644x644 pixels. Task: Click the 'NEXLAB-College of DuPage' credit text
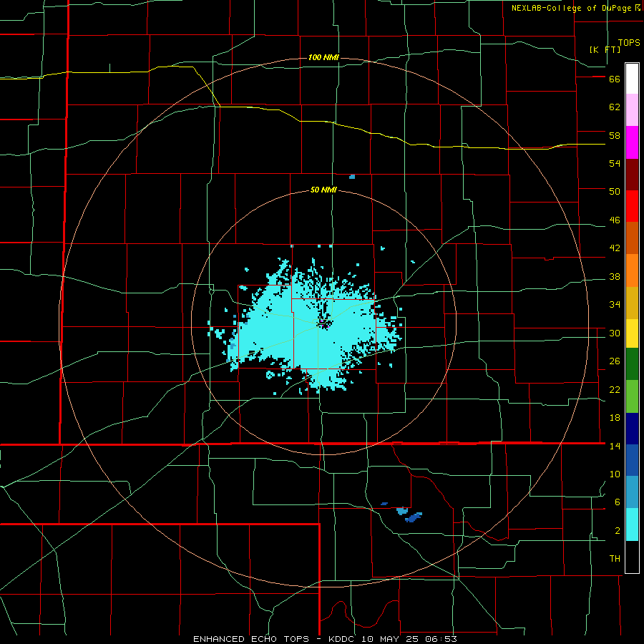click(x=571, y=8)
